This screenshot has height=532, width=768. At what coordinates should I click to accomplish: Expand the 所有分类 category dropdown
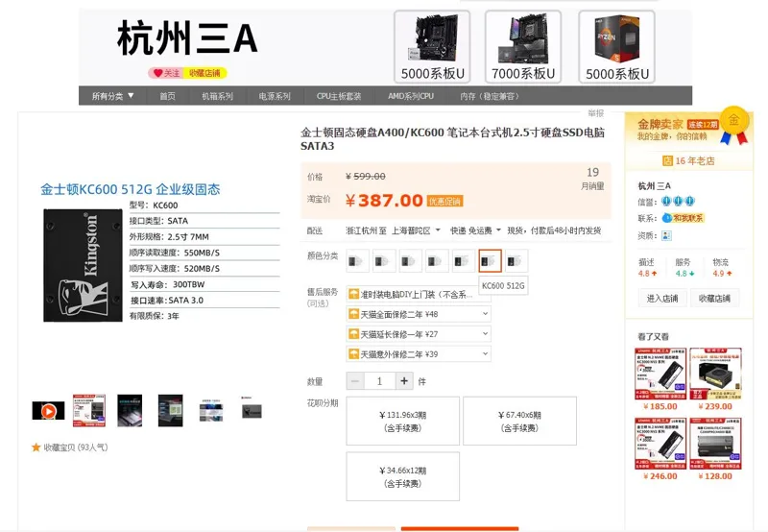[112, 96]
